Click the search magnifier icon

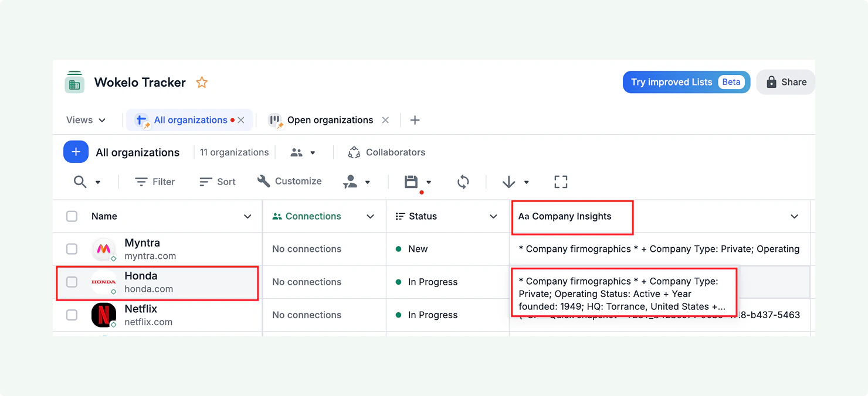(80, 182)
